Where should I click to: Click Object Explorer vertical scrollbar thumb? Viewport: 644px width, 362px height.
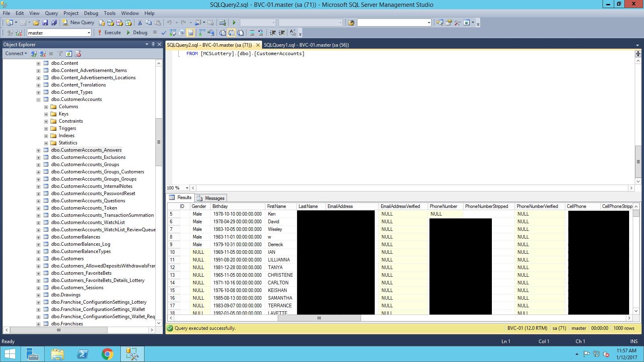click(x=159, y=142)
